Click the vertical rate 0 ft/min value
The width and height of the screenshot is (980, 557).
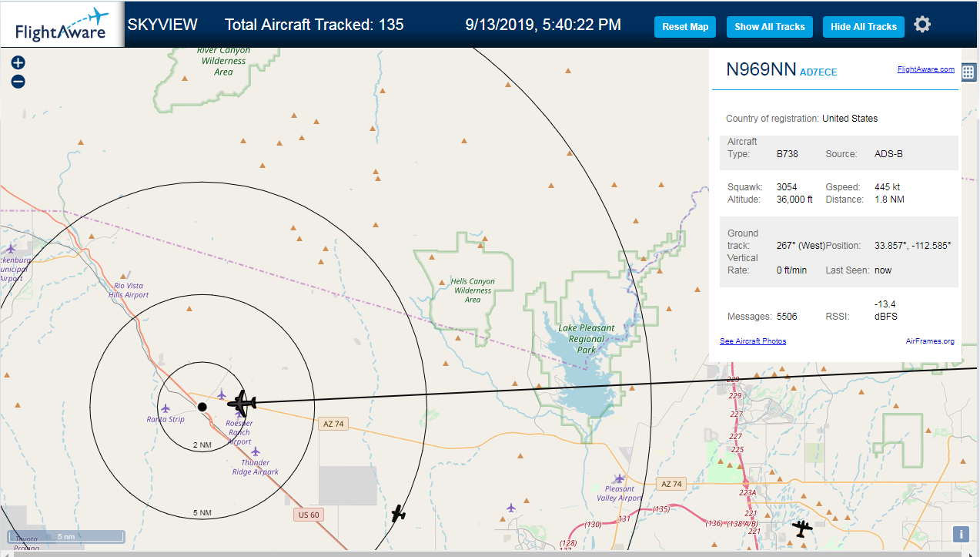pyautogui.click(x=791, y=270)
